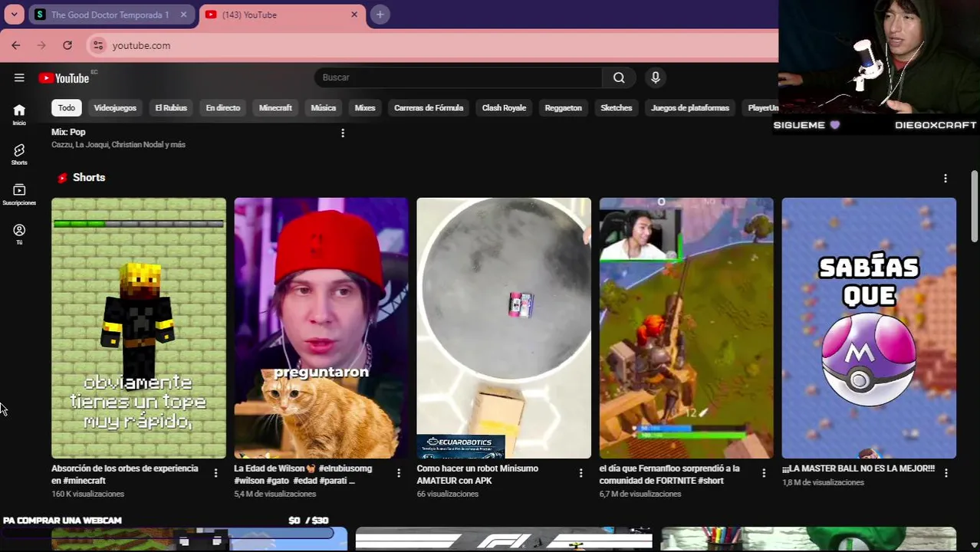
Task: Select the Carreras de Fórmula chip
Action: (429, 108)
